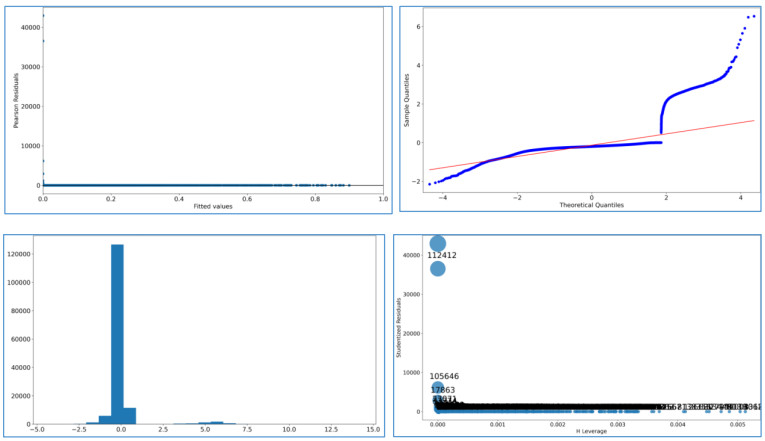Click the lowest-left blue point in Q-Q plot
The image size is (765, 441).
coord(430,184)
